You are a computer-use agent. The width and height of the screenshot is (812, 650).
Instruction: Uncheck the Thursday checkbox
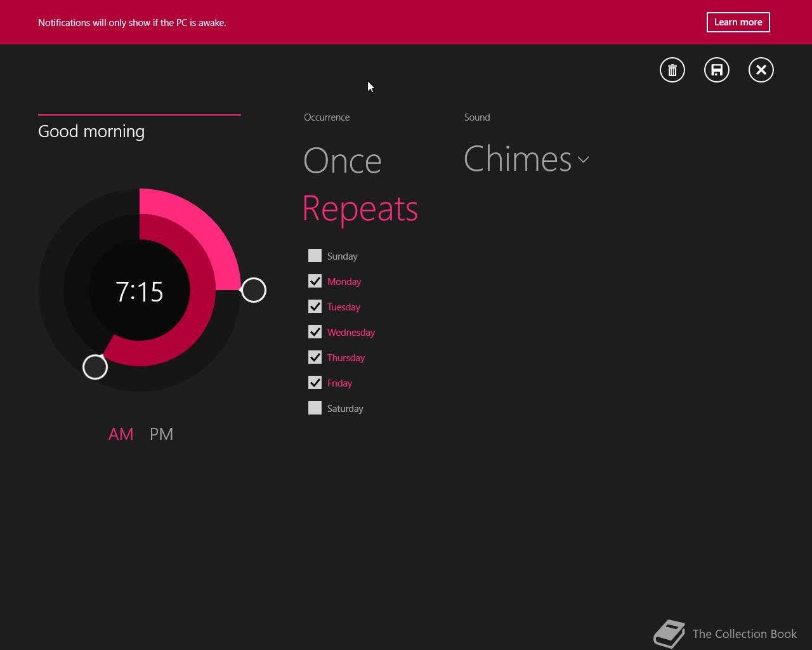click(x=315, y=357)
